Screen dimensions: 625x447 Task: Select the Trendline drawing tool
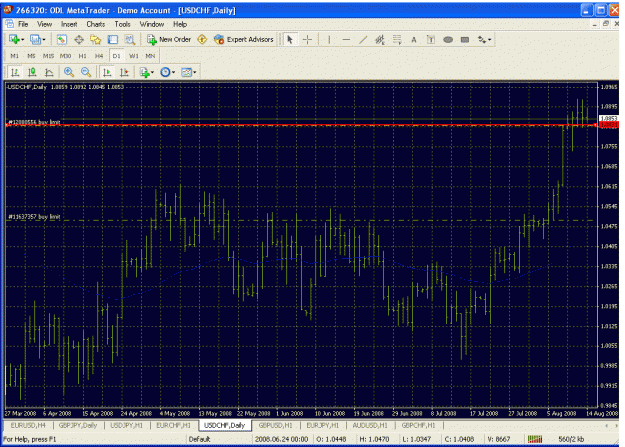(363, 39)
